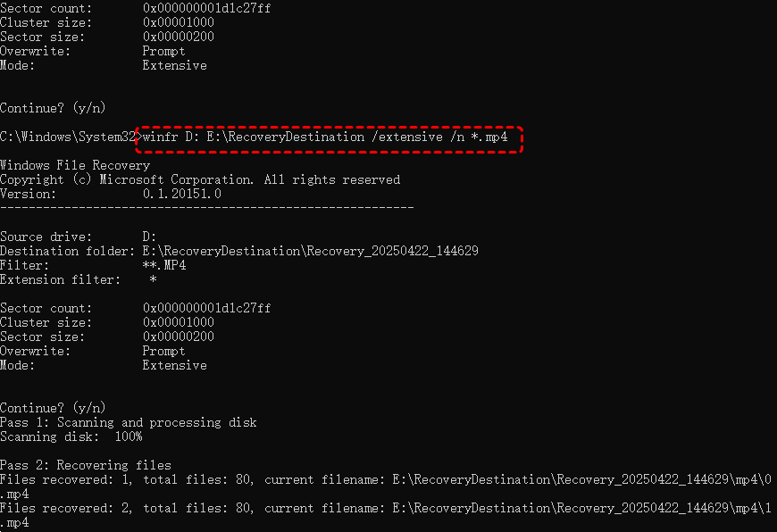The image size is (777, 532).
Task: Click the Continue prompt above the winfr command
Action: [53, 108]
